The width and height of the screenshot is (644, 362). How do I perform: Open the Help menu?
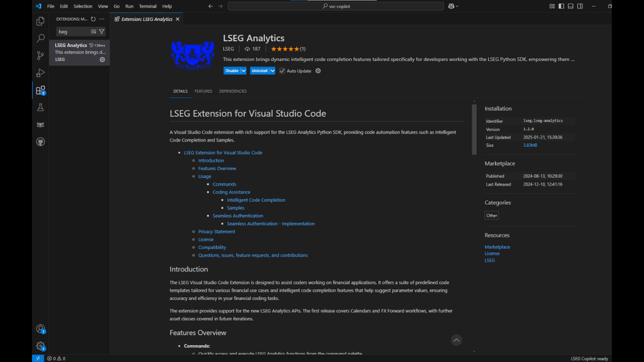pyautogui.click(x=167, y=6)
